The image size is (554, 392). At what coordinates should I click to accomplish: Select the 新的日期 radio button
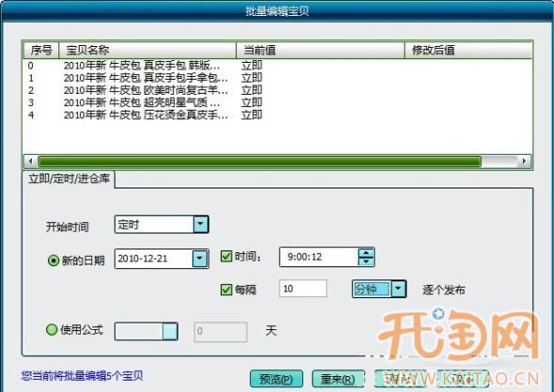coord(54,261)
